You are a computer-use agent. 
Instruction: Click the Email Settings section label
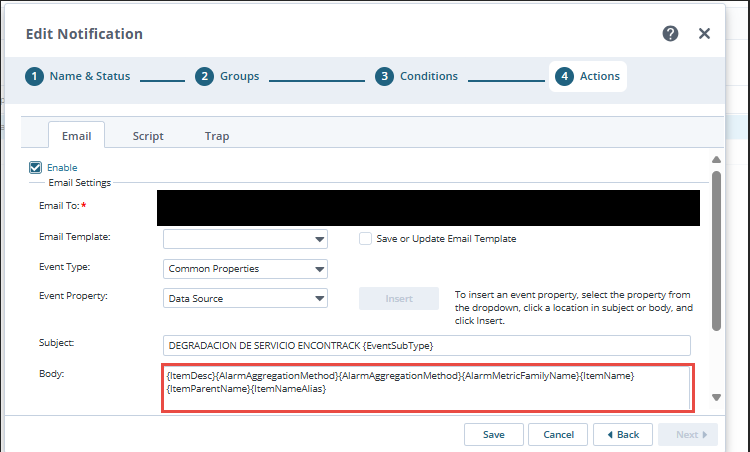79,183
